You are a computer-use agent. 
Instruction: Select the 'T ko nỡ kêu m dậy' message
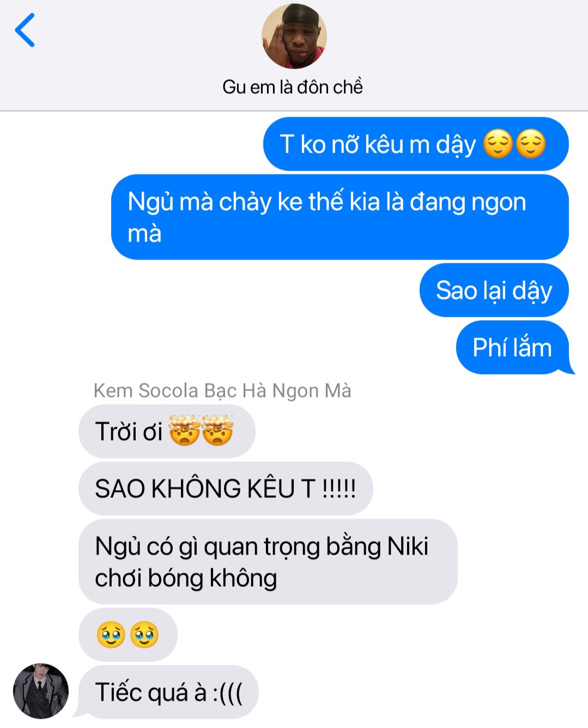point(416,144)
